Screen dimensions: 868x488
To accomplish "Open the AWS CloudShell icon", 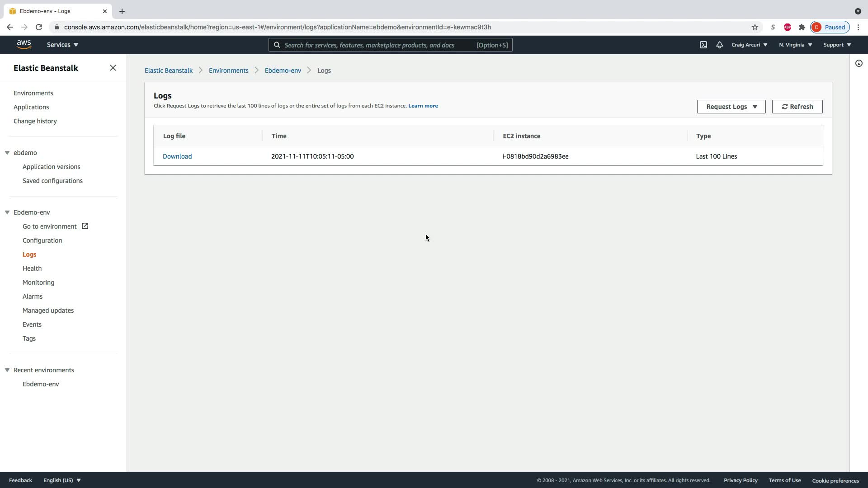I will click(x=703, y=45).
